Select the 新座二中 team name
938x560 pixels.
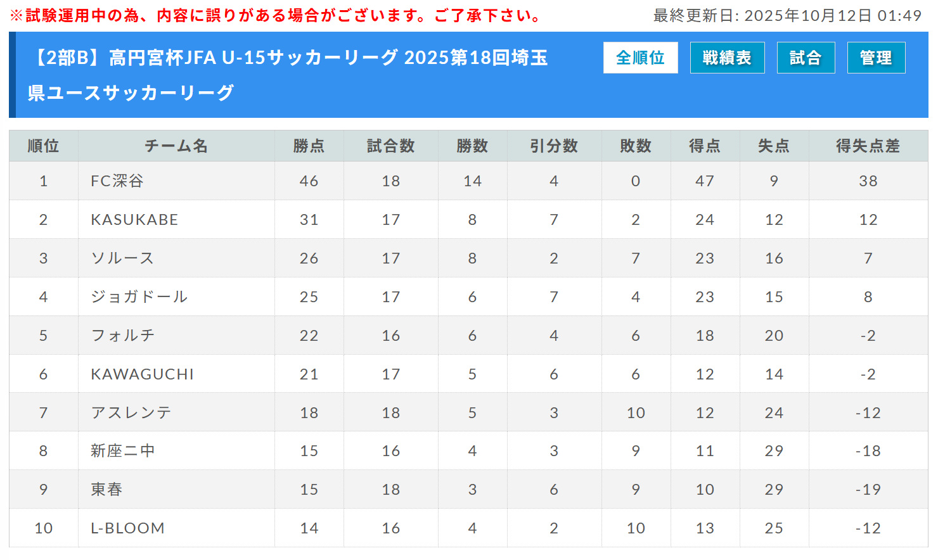(x=123, y=451)
